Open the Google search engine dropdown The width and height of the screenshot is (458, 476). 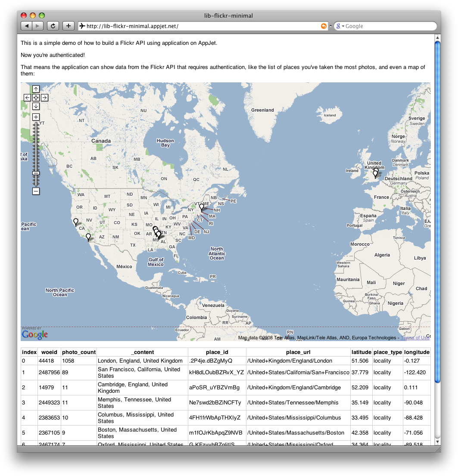click(340, 26)
